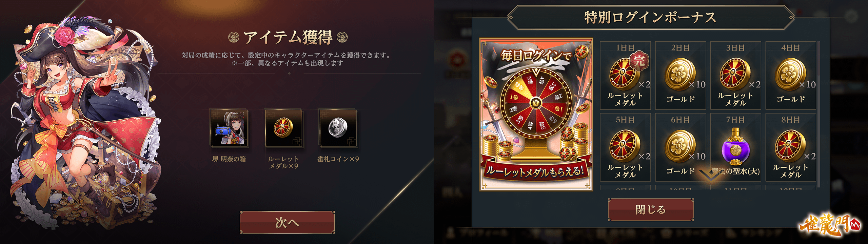Select the day 4 gold coin reward

click(791, 75)
